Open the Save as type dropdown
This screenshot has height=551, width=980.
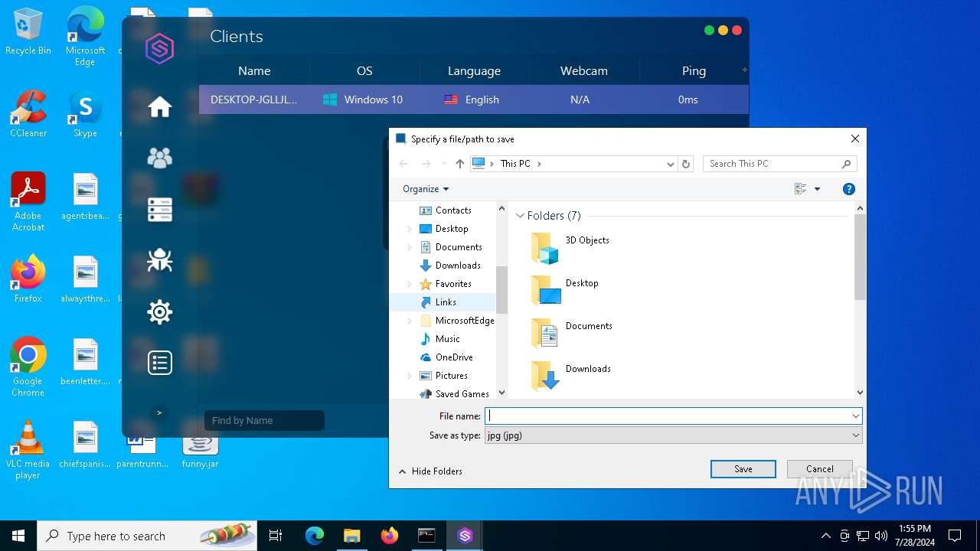[x=674, y=435]
